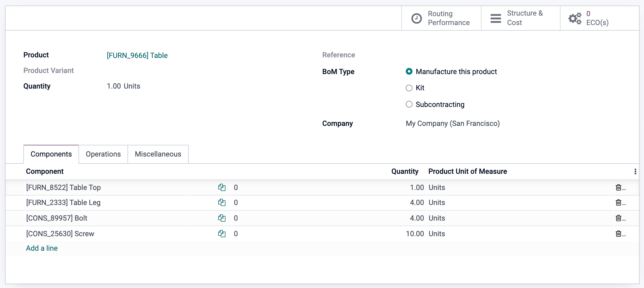Delete the Bolt component line
Viewport: 644px width, 288px height.
click(x=618, y=218)
